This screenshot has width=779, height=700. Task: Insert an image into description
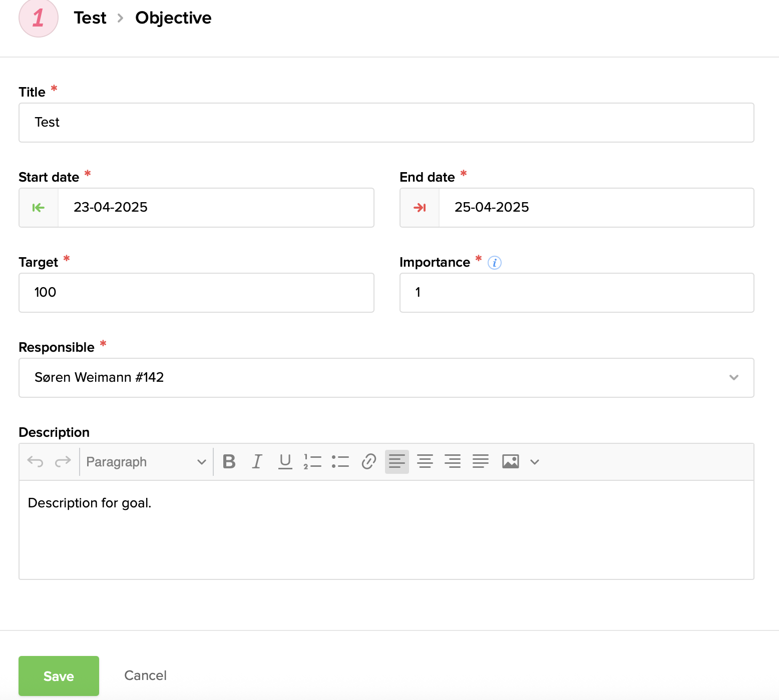510,461
